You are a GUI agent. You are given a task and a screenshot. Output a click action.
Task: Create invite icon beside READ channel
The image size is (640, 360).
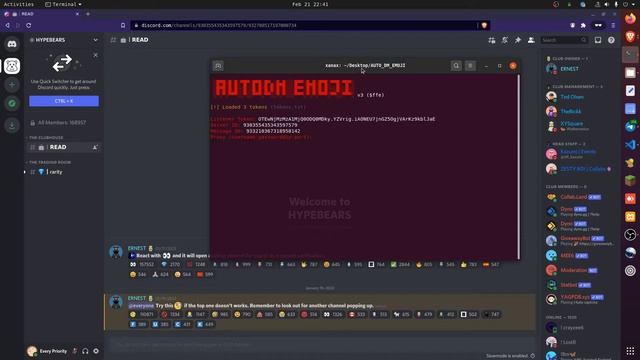pyautogui.click(x=95, y=147)
